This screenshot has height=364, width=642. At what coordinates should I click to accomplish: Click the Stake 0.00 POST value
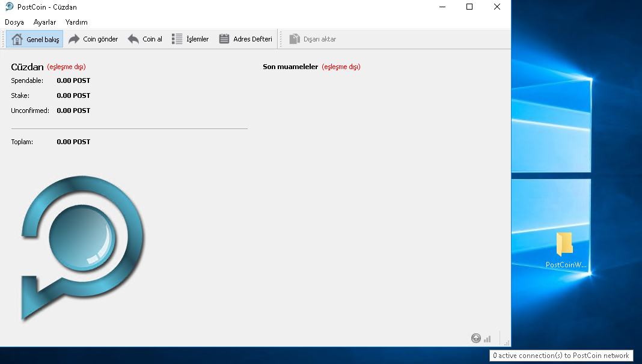click(73, 96)
